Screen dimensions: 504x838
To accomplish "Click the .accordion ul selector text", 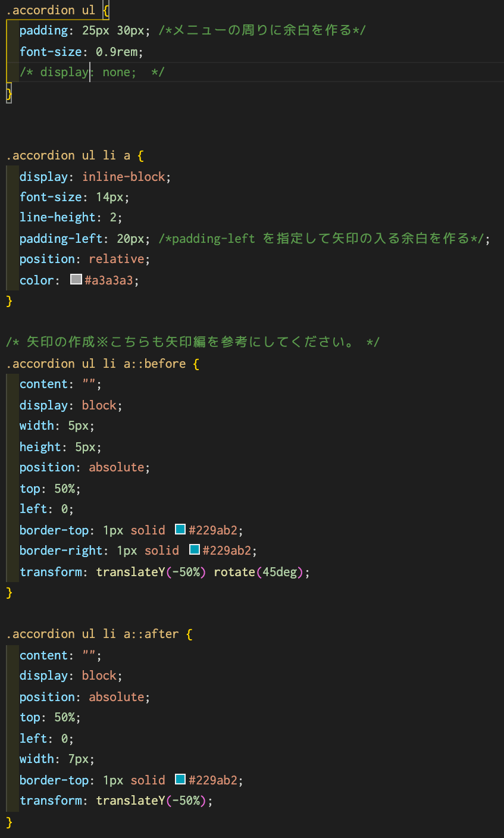I will point(51,10).
